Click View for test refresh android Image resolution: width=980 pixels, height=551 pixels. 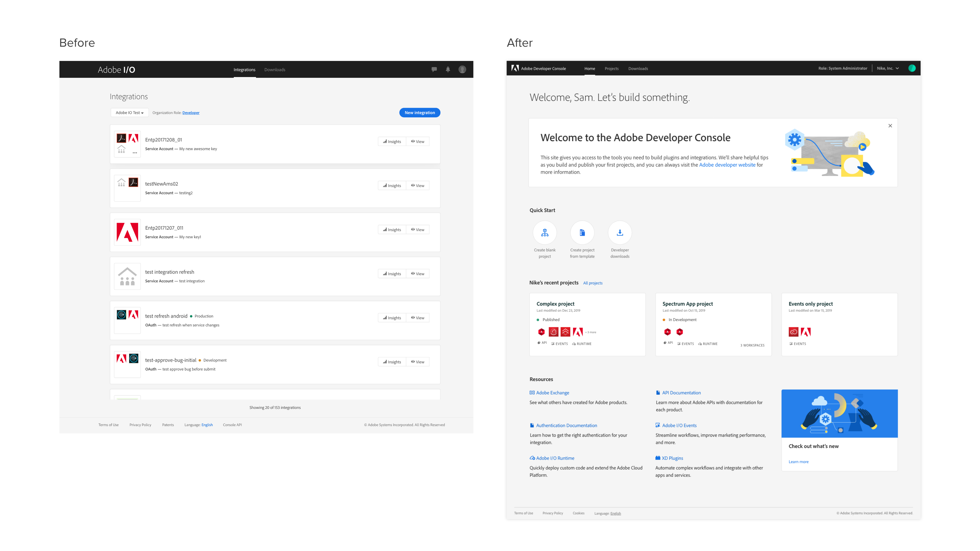click(x=417, y=318)
